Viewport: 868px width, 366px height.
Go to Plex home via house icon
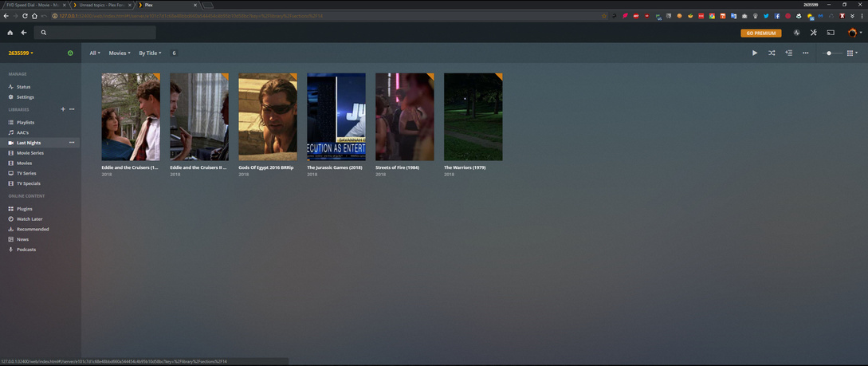(10, 33)
